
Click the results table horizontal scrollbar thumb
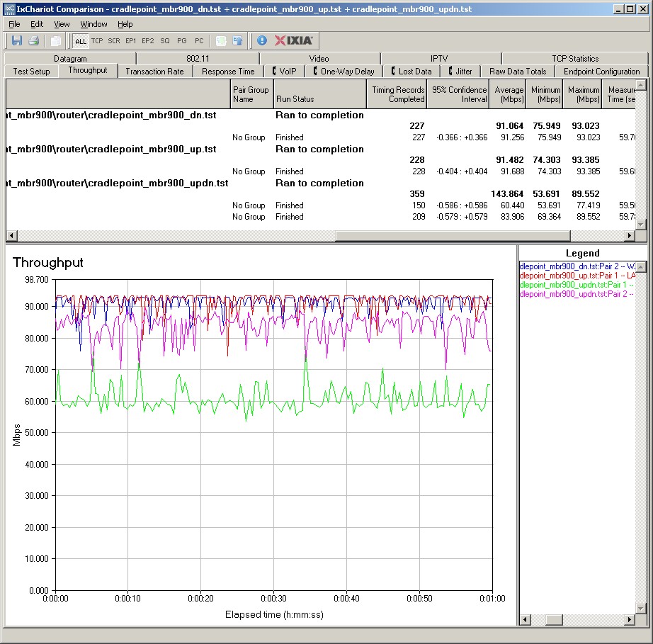tap(453, 236)
